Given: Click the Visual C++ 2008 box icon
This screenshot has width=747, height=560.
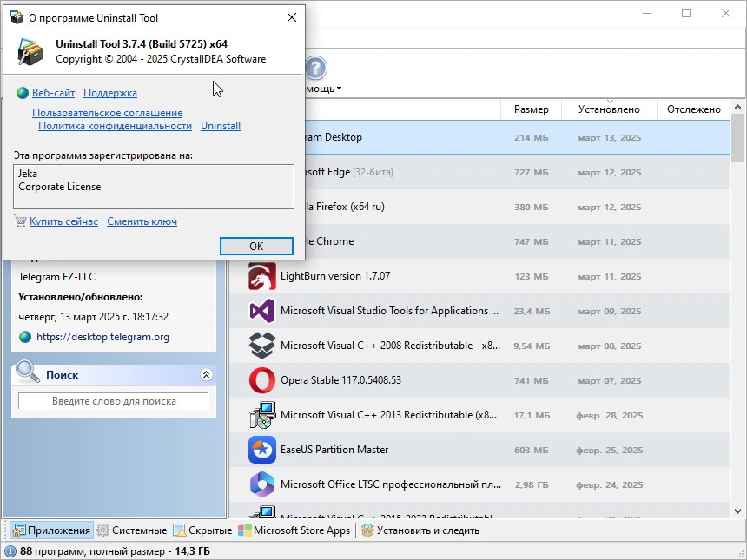Looking at the screenshot, I should coord(262,346).
